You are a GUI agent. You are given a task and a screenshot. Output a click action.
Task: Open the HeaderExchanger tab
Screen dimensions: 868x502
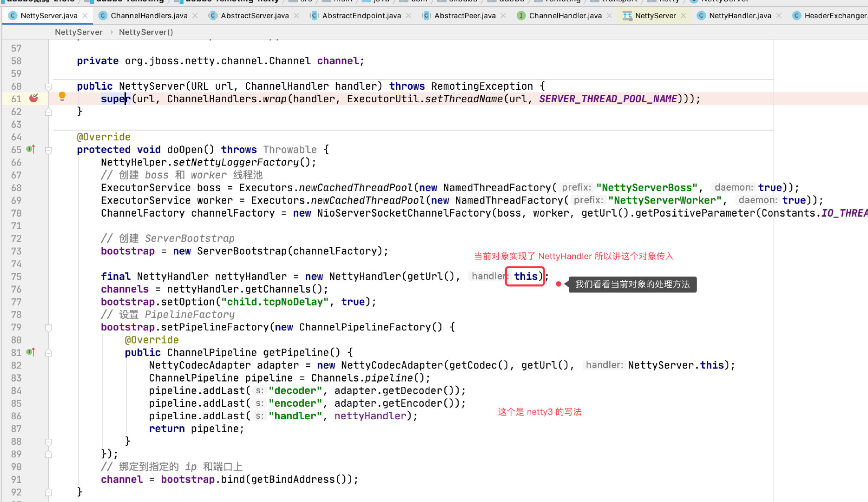coord(835,15)
